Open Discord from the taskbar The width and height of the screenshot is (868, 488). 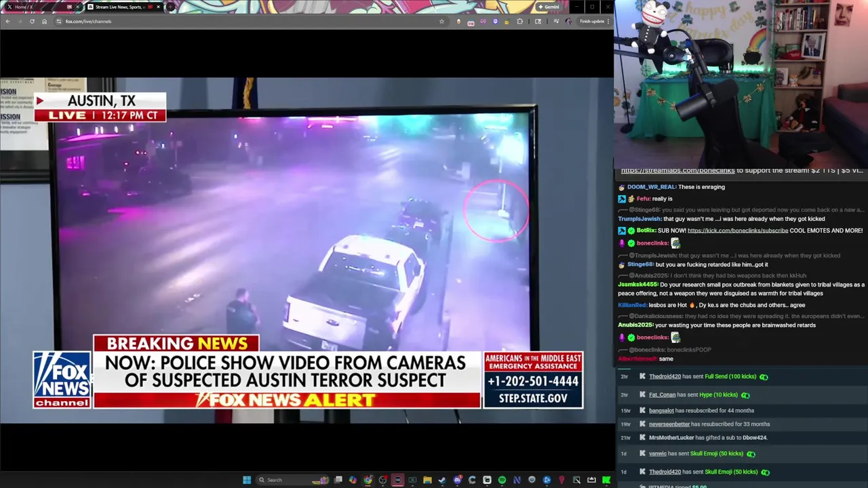457,480
